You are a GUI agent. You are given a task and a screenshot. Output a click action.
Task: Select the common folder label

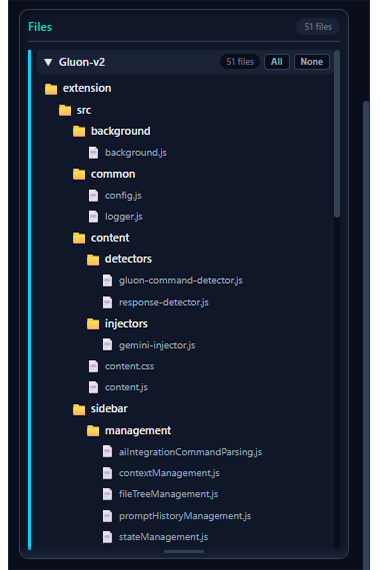113,174
